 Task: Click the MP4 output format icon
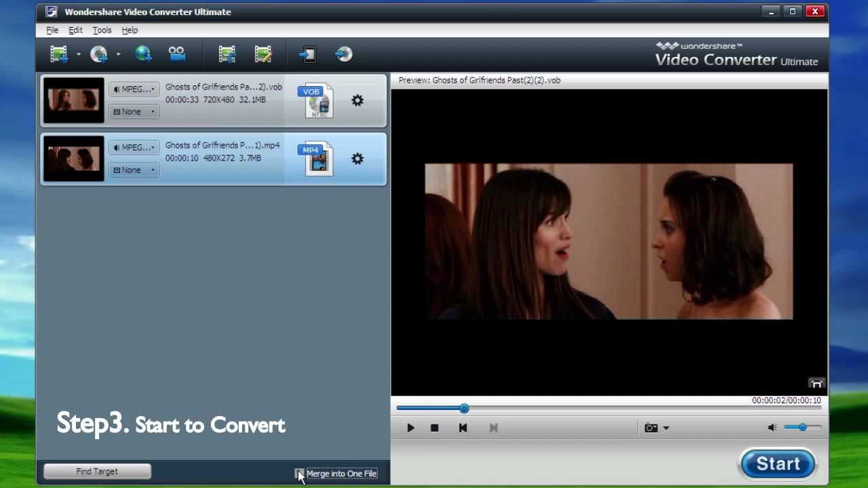[316, 159]
